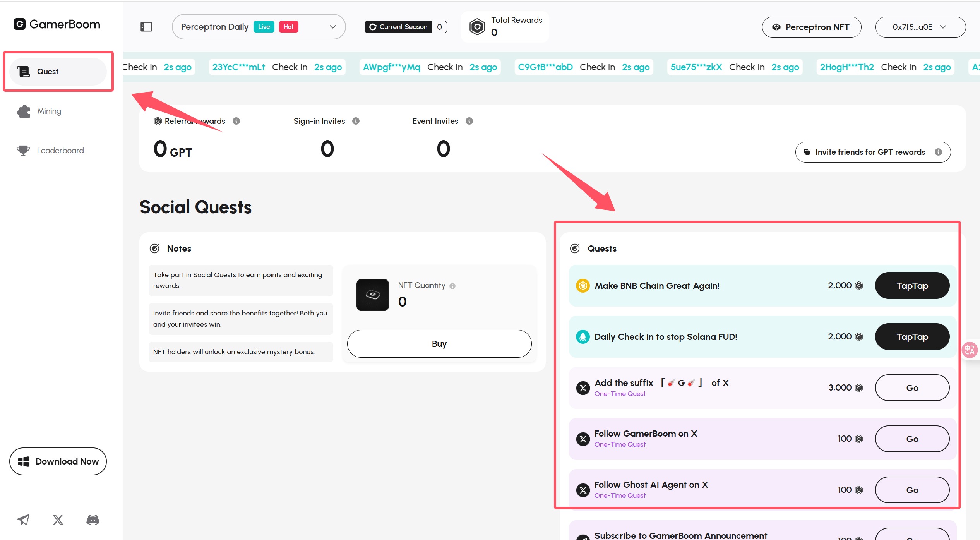Click the 5ue75***zkX ticker entry
The image size is (980, 540).
[735, 67]
